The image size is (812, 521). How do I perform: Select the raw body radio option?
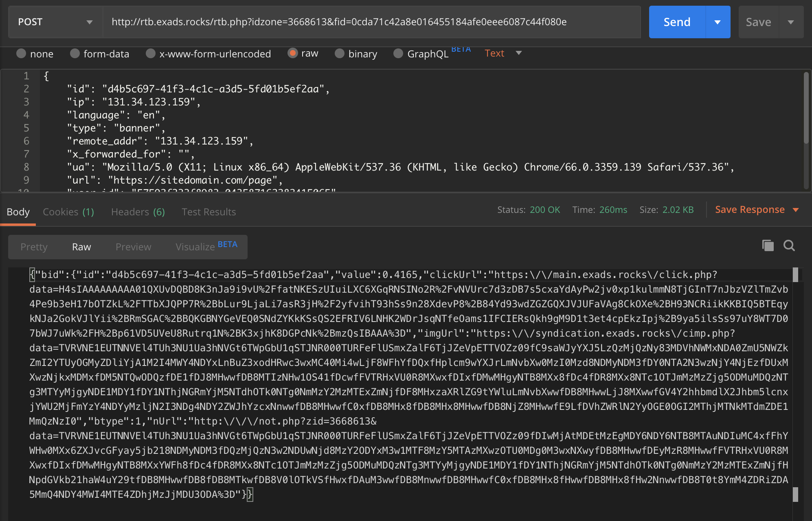coord(292,53)
